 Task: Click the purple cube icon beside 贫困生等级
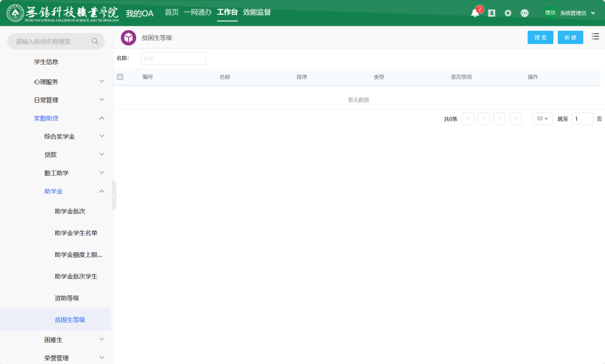(129, 38)
